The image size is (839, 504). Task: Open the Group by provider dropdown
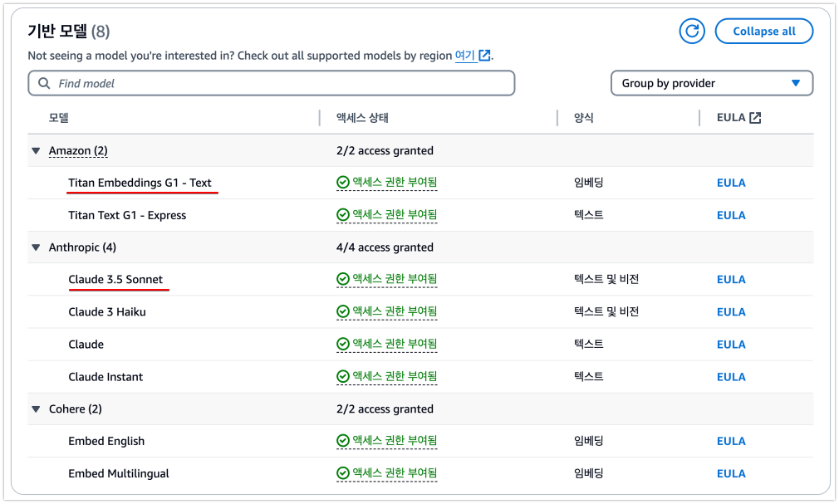tap(712, 84)
